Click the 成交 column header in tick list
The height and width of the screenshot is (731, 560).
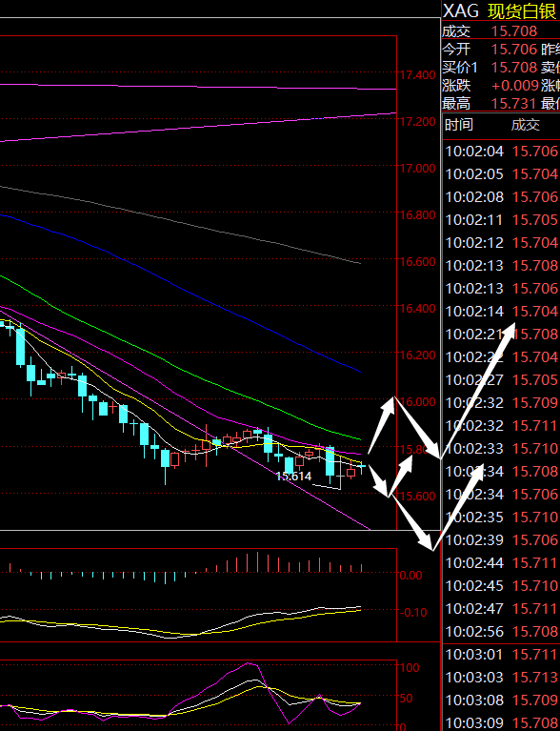[526, 125]
